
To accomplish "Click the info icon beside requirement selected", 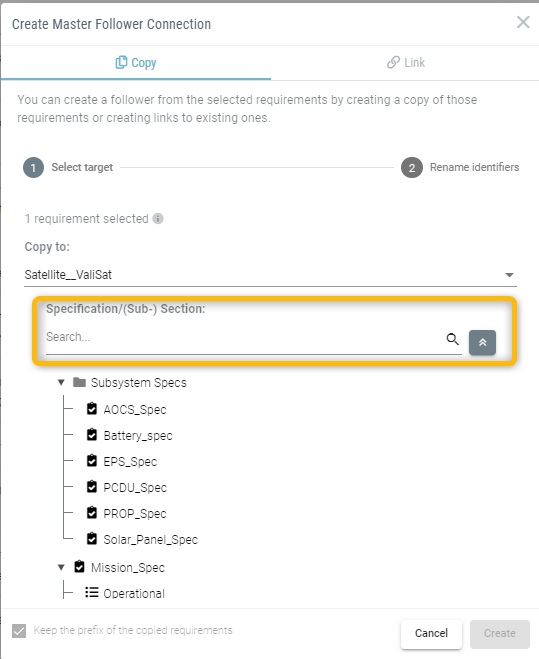I will click(x=158, y=219).
